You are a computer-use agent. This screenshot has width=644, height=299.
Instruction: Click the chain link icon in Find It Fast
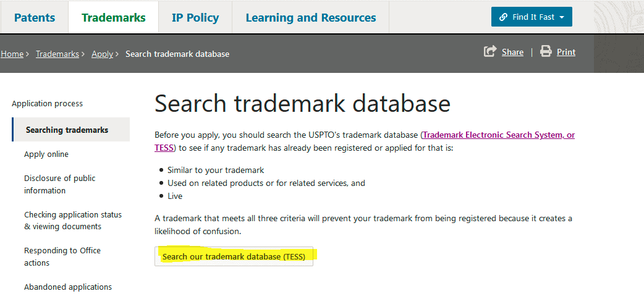[504, 17]
